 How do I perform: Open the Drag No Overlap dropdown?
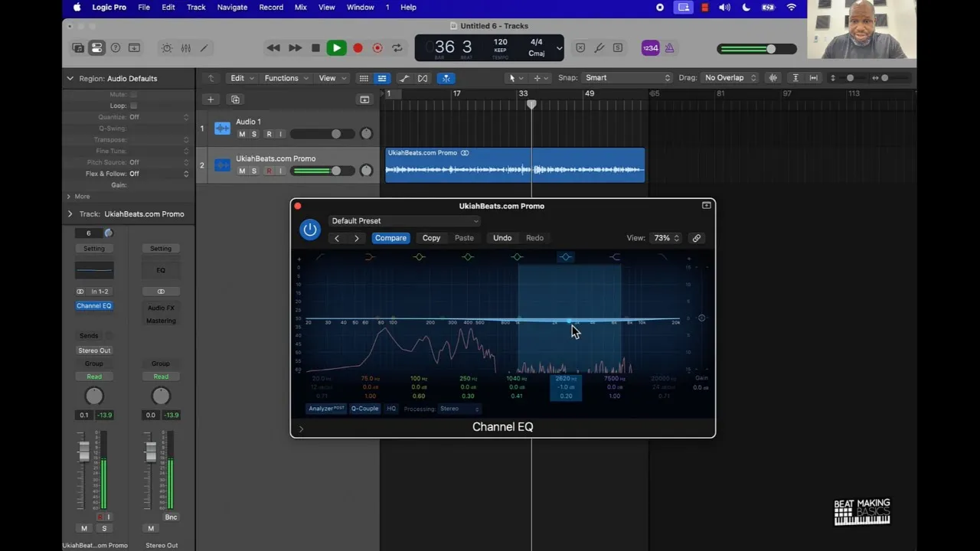(x=730, y=78)
